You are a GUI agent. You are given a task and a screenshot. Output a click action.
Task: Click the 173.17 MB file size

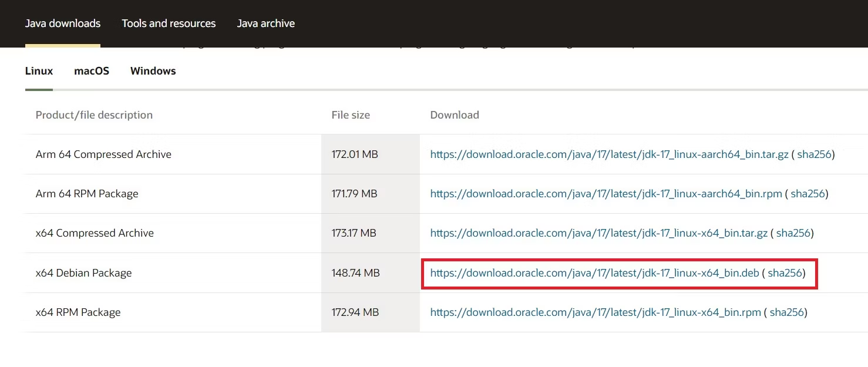point(354,233)
